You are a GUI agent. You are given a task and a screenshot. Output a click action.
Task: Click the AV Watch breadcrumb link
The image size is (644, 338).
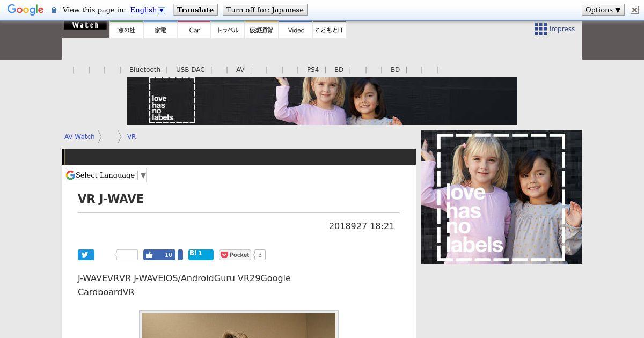pyautogui.click(x=79, y=137)
